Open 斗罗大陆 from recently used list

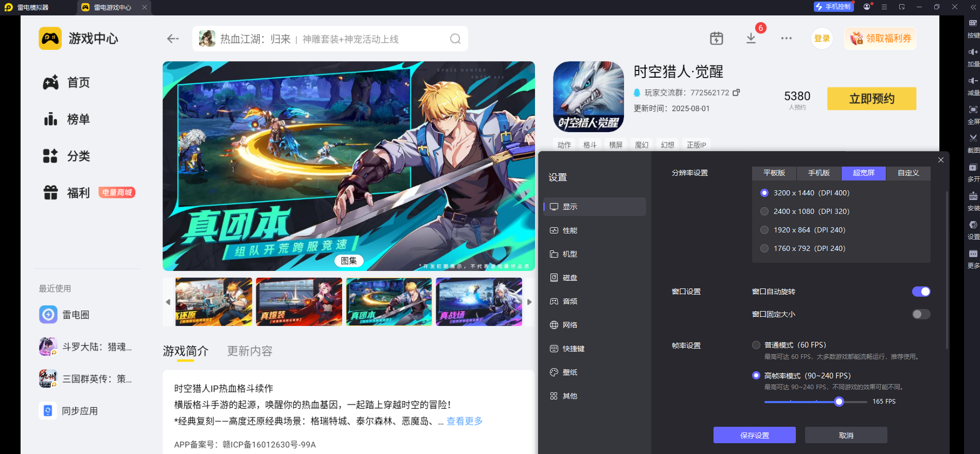(85, 347)
